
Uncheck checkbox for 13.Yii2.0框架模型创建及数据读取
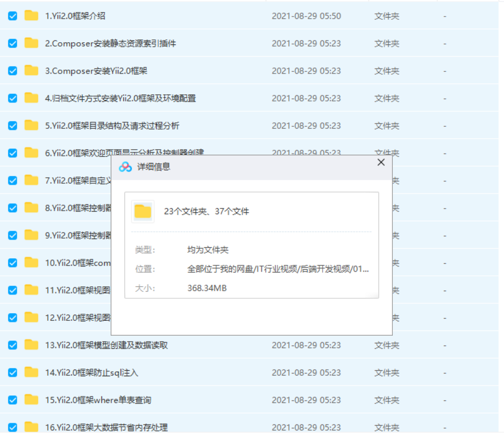pyautogui.click(x=13, y=345)
